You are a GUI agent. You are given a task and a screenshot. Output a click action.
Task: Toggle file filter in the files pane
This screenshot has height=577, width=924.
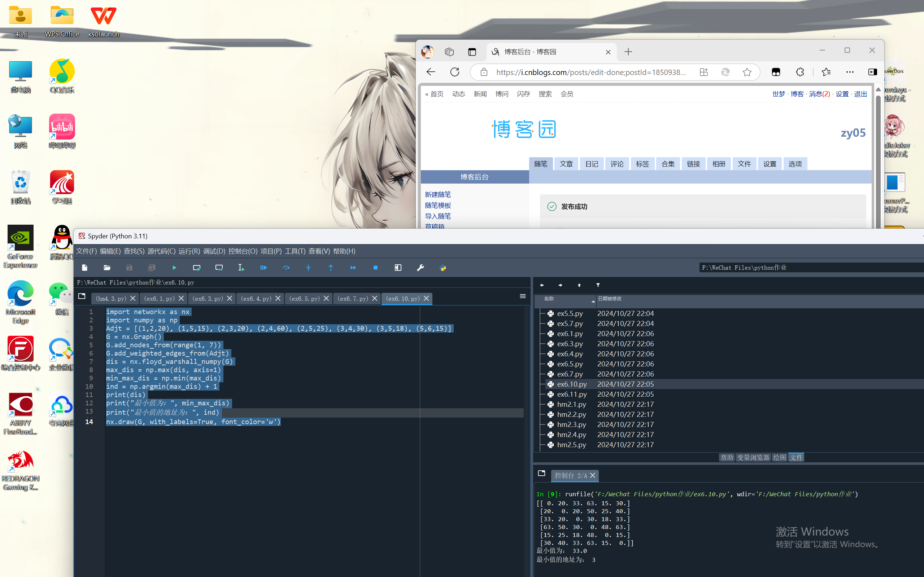point(598,285)
